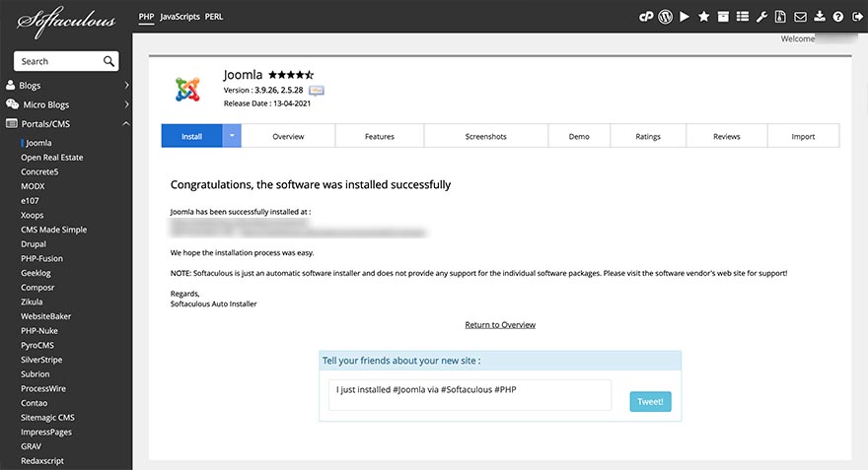This screenshot has height=470, width=868.
Task: Switch to PERL scripts tab
Action: point(214,17)
